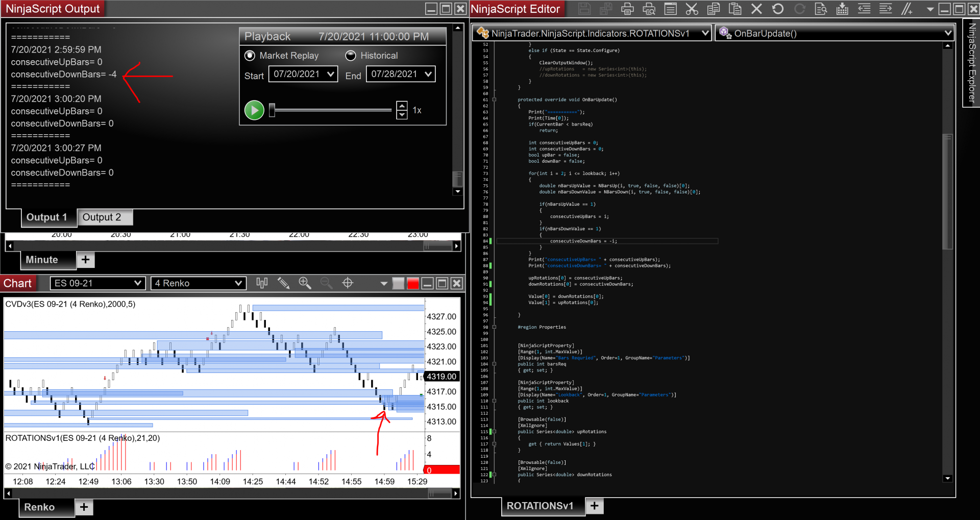The image size is (980, 520).
Task: Open the Playback End date dropdown
Action: click(x=401, y=74)
